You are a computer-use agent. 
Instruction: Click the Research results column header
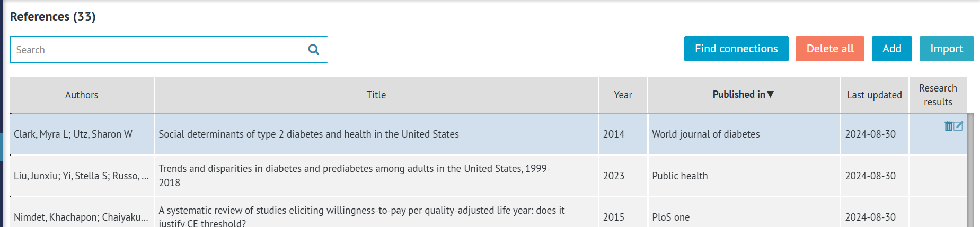point(938,95)
